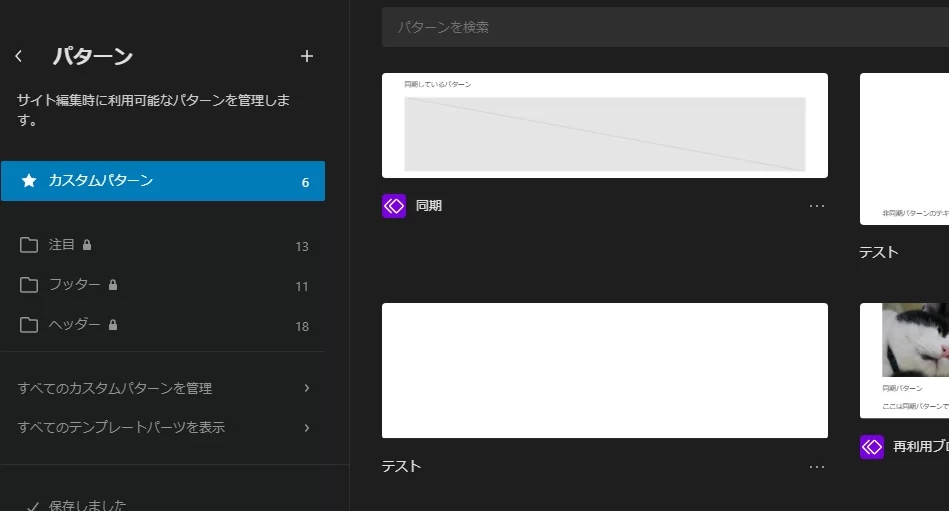Click the folder icon beside 注目
Screen dimensions: 949x511
tap(28, 245)
